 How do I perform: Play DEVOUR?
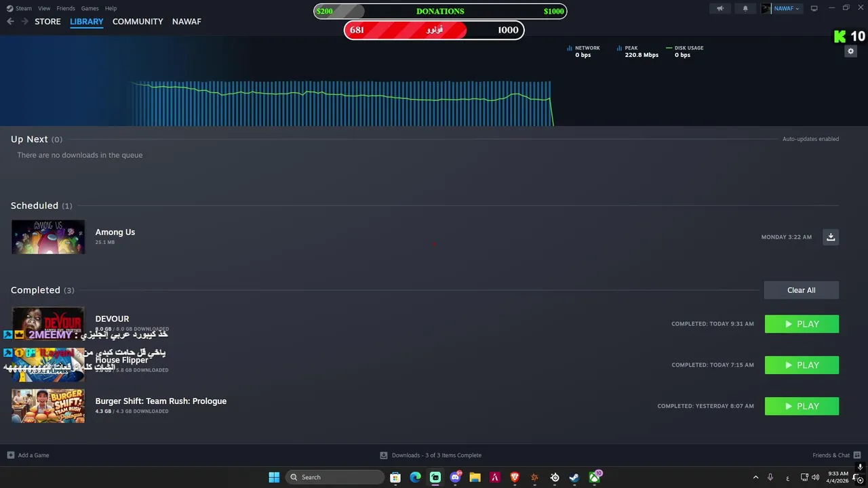(802, 324)
